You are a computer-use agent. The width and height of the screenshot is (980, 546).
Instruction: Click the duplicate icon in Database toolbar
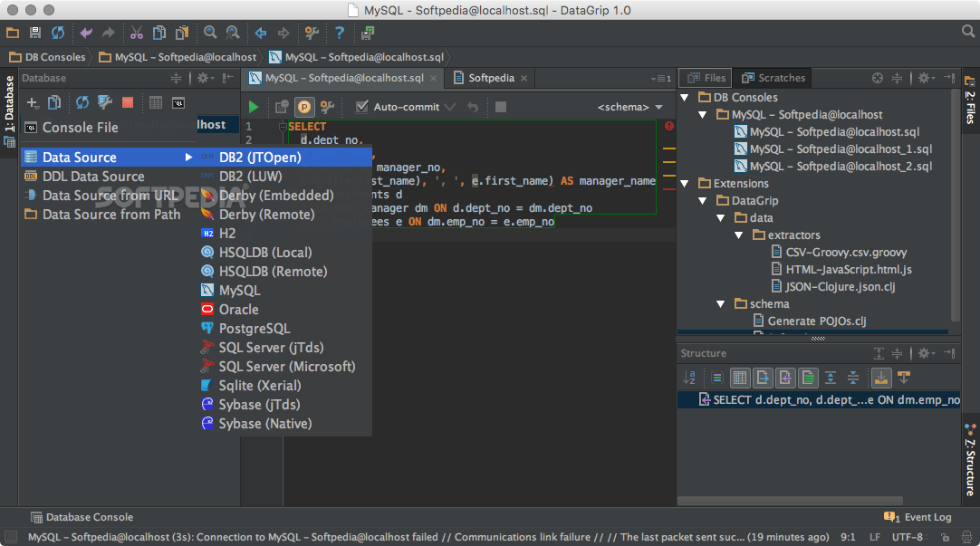[54, 102]
